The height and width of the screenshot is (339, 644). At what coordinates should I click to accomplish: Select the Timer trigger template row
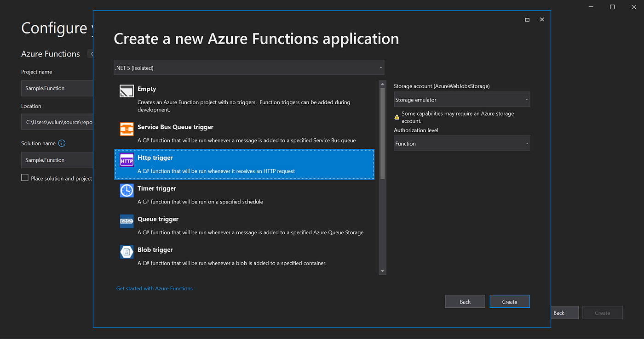coord(244,195)
